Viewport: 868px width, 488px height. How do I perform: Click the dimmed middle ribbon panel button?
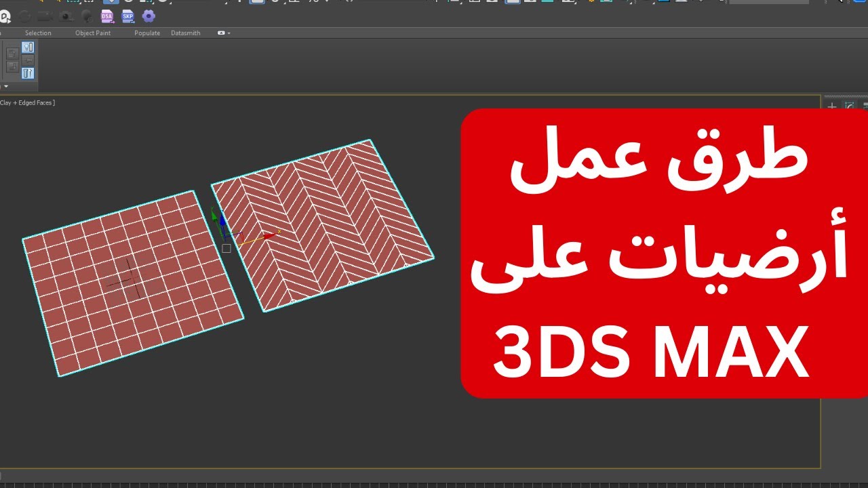pyautogui.click(x=28, y=60)
